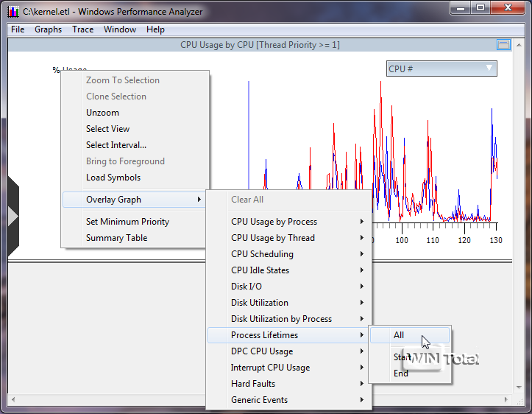The height and width of the screenshot is (414, 532).
Task: Open the Window menu in menu bar
Action: click(x=120, y=29)
